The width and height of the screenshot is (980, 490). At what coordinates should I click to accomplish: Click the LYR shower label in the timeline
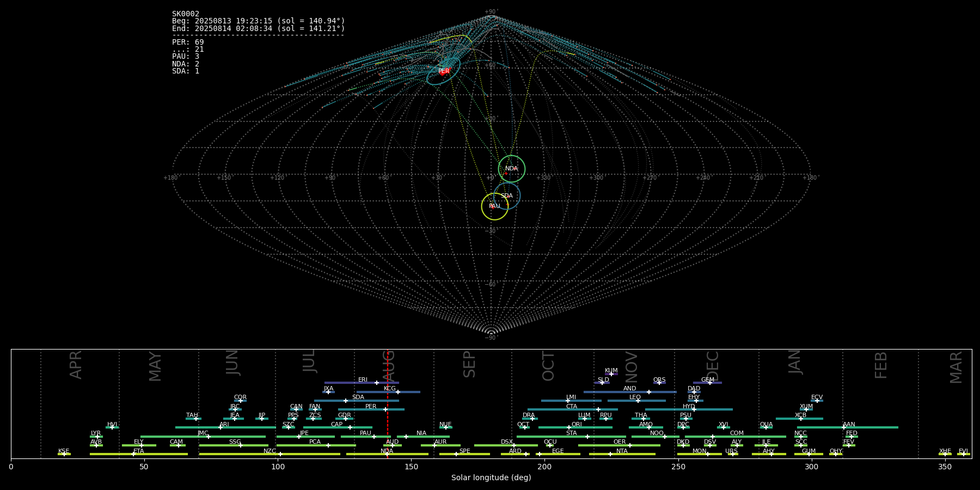pyautogui.click(x=96, y=433)
